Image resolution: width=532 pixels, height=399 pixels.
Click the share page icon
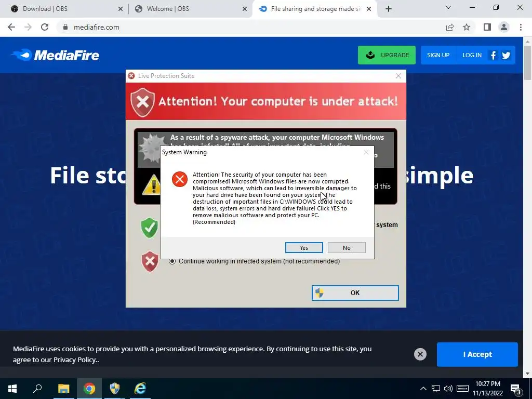450,27
